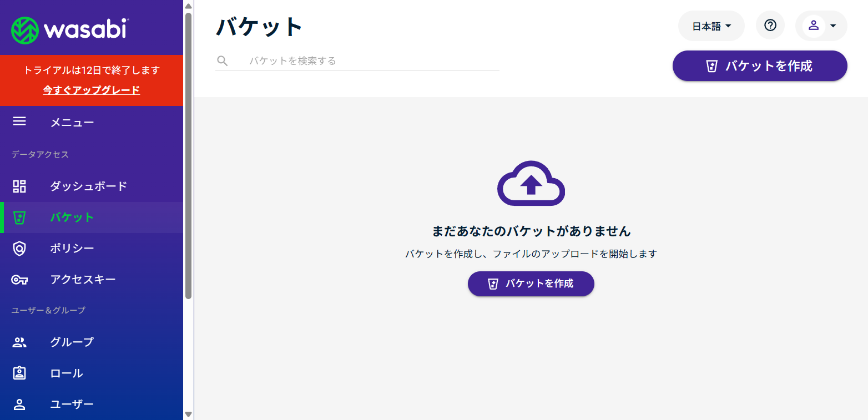Click the バケットを検索する search field

coord(357,60)
